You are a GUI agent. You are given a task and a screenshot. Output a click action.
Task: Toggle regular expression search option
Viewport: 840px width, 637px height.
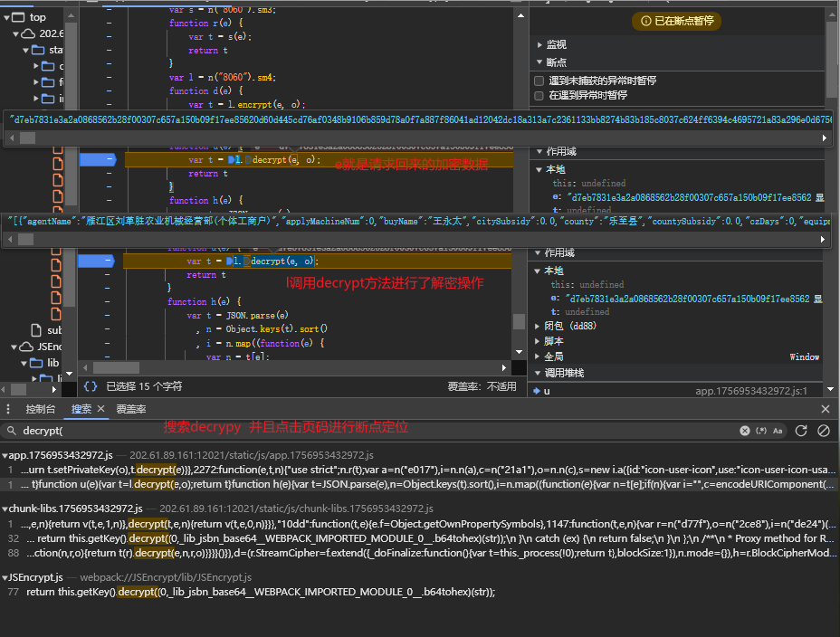point(761,431)
